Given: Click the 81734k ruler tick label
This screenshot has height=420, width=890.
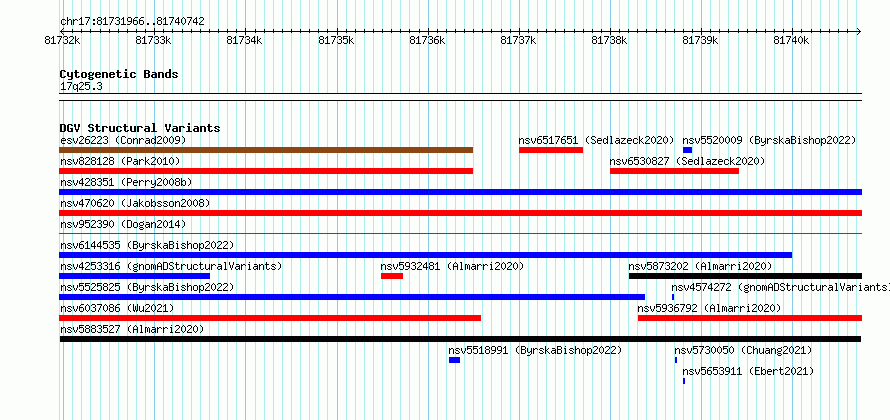Looking at the screenshot, I should (x=244, y=40).
